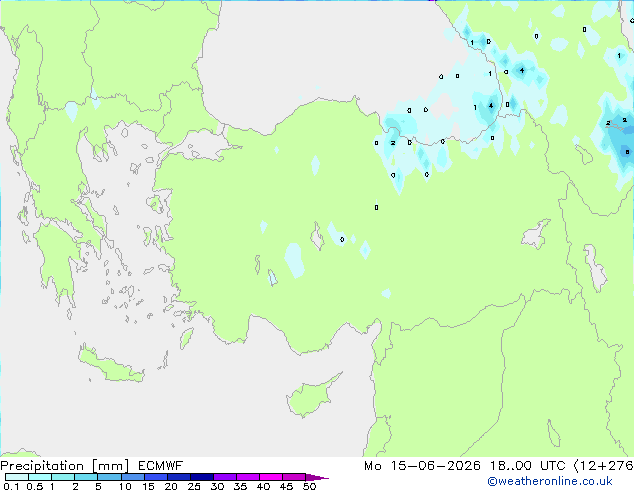Click the legend value '50'

pos(309,486)
